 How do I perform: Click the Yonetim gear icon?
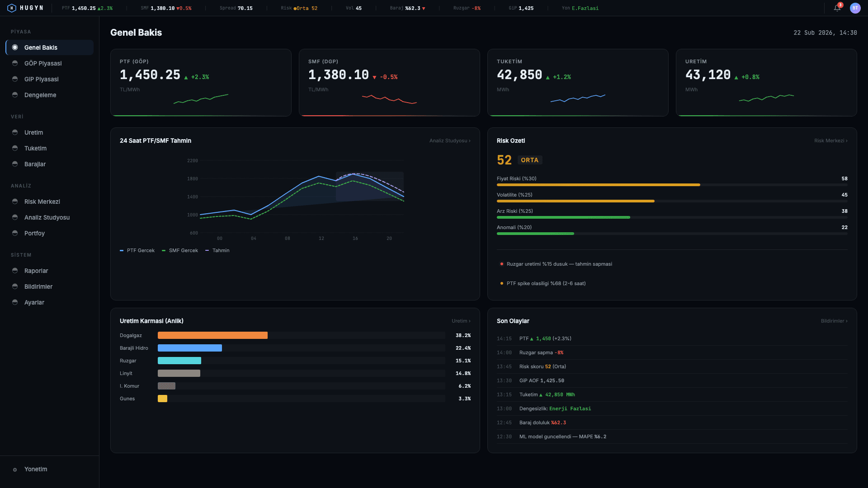[x=15, y=469]
